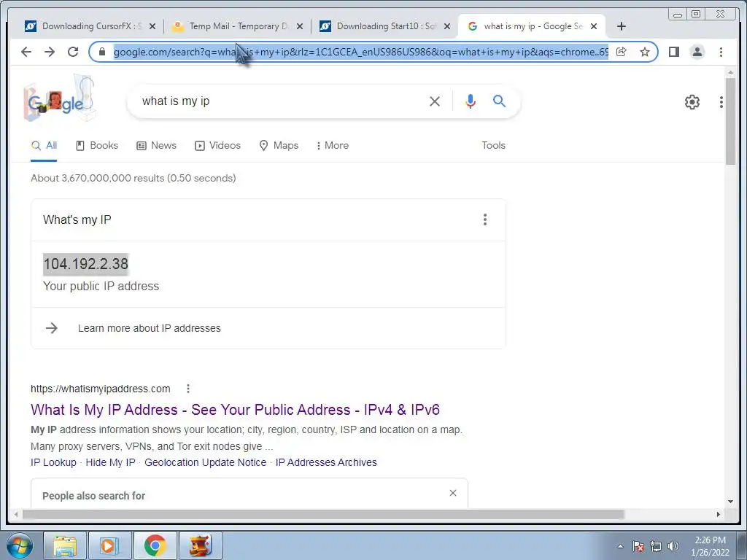
Task: Show hidden system tray icons
Action: pyautogui.click(x=620, y=546)
